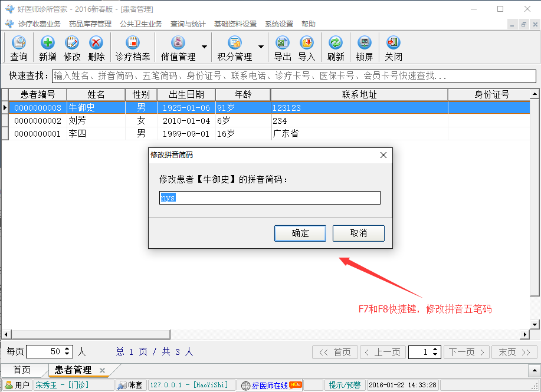Click the 身份证号 column header
The width and height of the screenshot is (541, 392).
click(488, 94)
